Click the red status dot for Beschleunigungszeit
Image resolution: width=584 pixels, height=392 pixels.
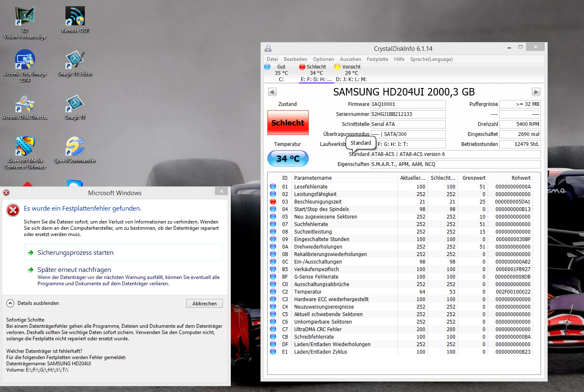273,201
